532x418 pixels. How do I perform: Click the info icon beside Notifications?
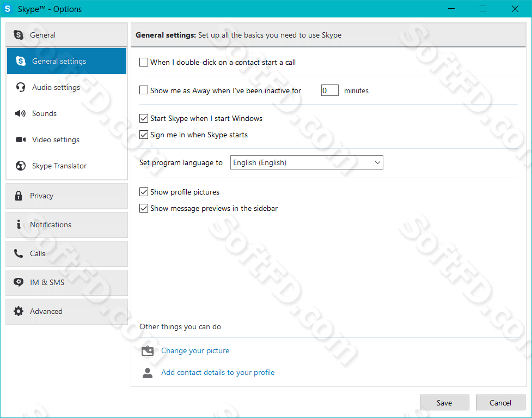click(19, 225)
